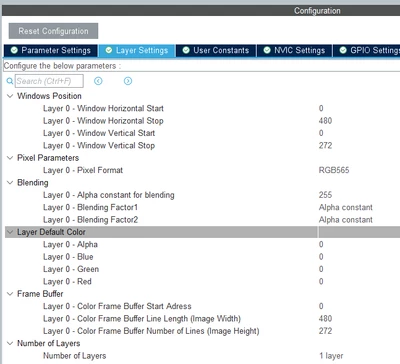The width and height of the screenshot is (400, 364).
Task: Collapse the Number of Layers section
Action: [10, 343]
